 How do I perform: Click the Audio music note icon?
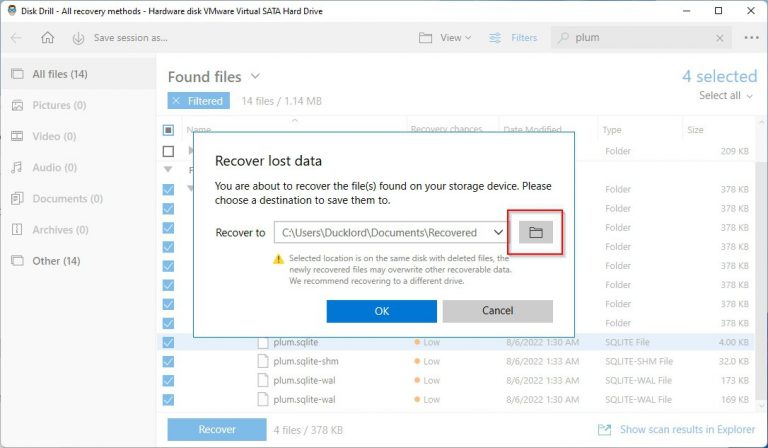click(17, 167)
